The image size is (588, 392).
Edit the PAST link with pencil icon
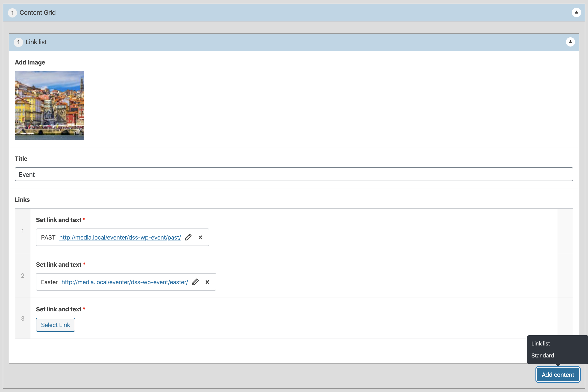tap(188, 237)
